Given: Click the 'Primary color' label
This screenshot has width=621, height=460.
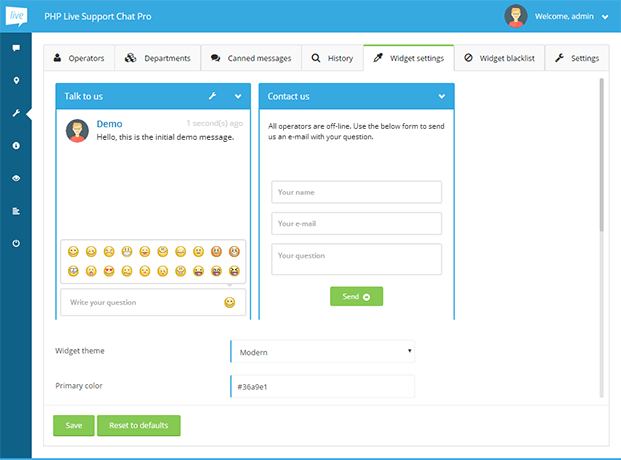Looking at the screenshot, I should click(x=79, y=386).
